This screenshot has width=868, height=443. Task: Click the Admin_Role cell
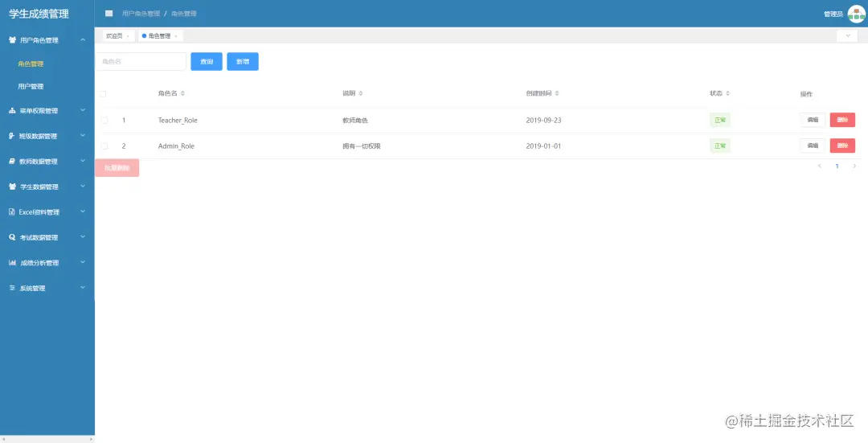point(176,146)
